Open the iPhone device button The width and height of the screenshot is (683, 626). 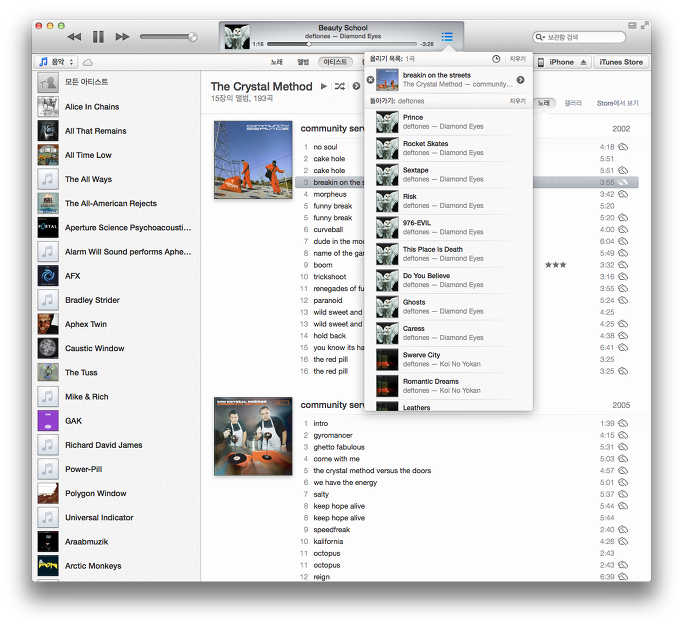click(x=561, y=62)
